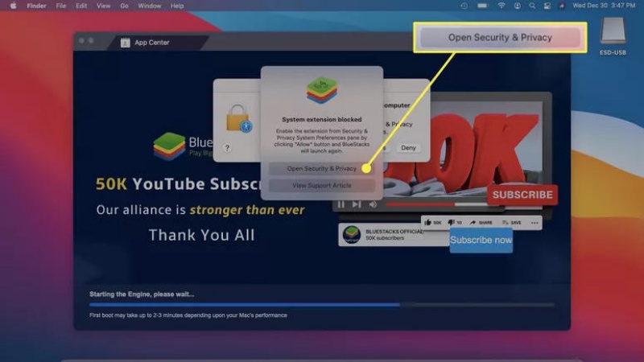Screen dimensions: 644x362
Task: Click the 'stronger than ever' text
Action: click(247, 210)
